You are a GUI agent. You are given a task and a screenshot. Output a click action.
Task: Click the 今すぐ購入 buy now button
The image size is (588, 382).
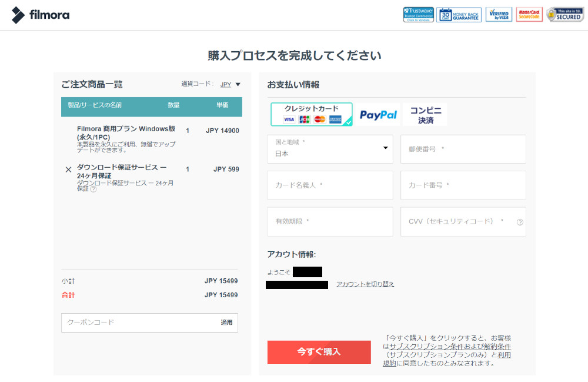319,352
